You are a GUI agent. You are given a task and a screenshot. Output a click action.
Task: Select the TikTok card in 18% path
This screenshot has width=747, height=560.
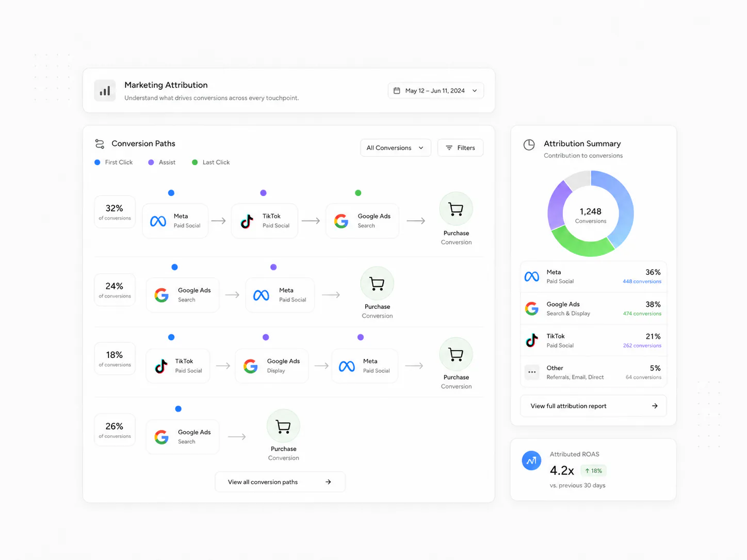coord(178,366)
